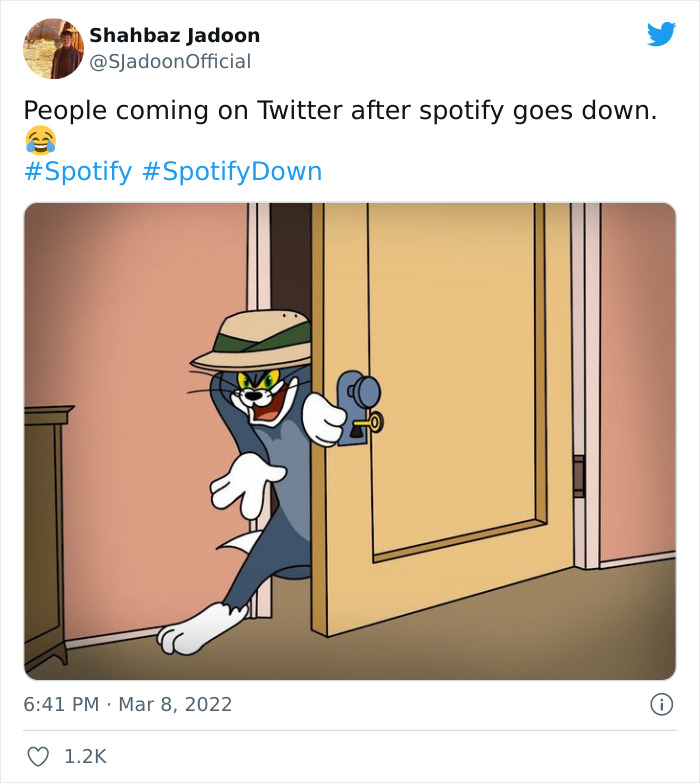This screenshot has width=700, height=783.
Task: Open the #Spotify hashtag
Action: tap(77, 171)
